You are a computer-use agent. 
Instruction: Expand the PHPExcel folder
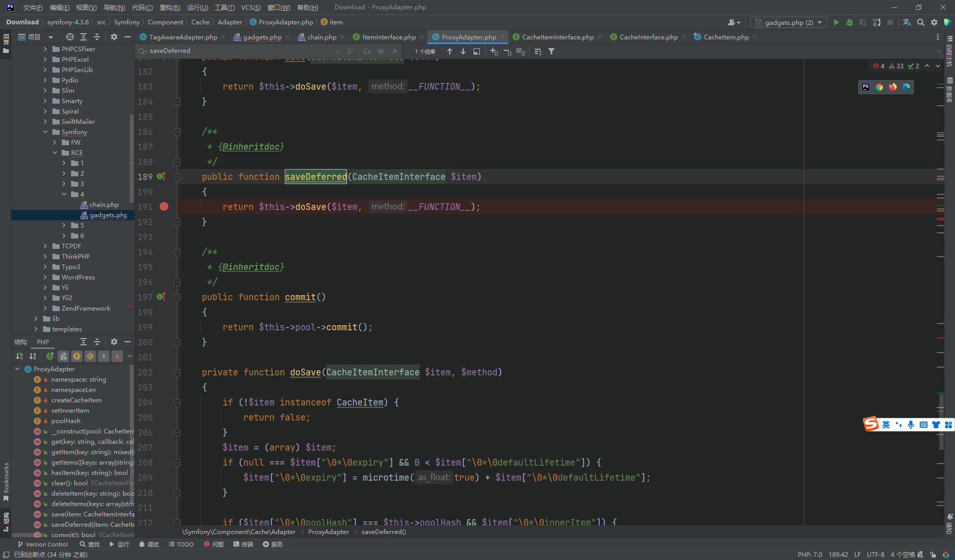click(x=45, y=59)
